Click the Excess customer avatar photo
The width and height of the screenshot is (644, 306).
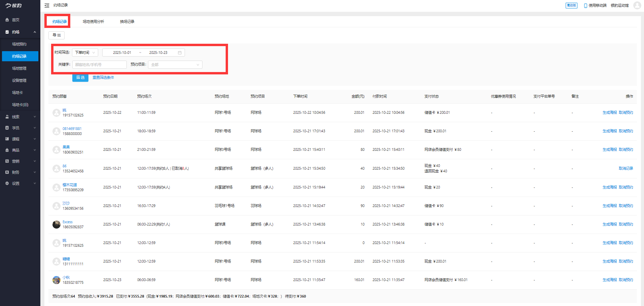tap(56, 225)
